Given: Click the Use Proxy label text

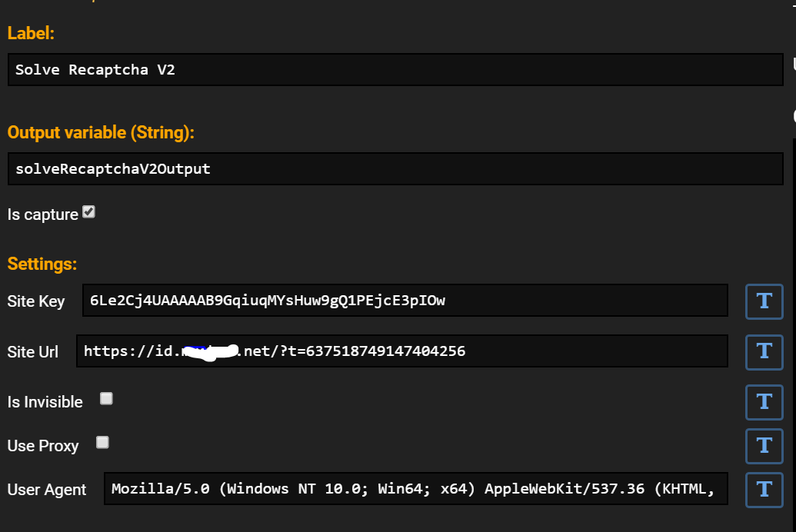Looking at the screenshot, I should click(x=43, y=446).
